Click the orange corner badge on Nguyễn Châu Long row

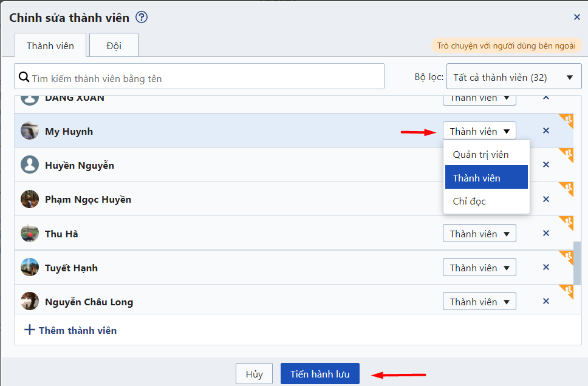click(568, 291)
